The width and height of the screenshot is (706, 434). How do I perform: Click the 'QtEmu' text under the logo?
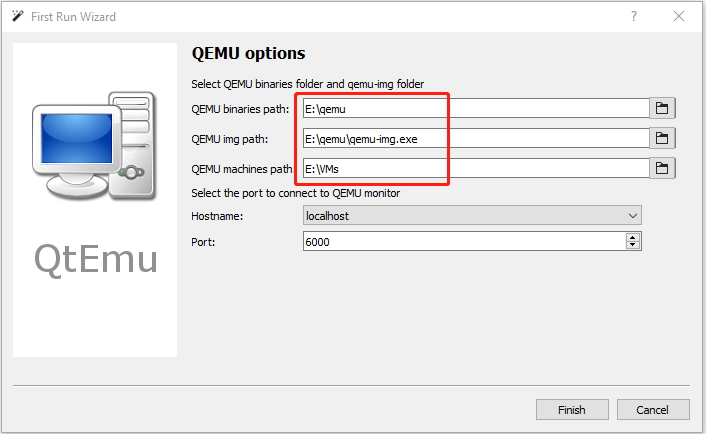pos(96,259)
